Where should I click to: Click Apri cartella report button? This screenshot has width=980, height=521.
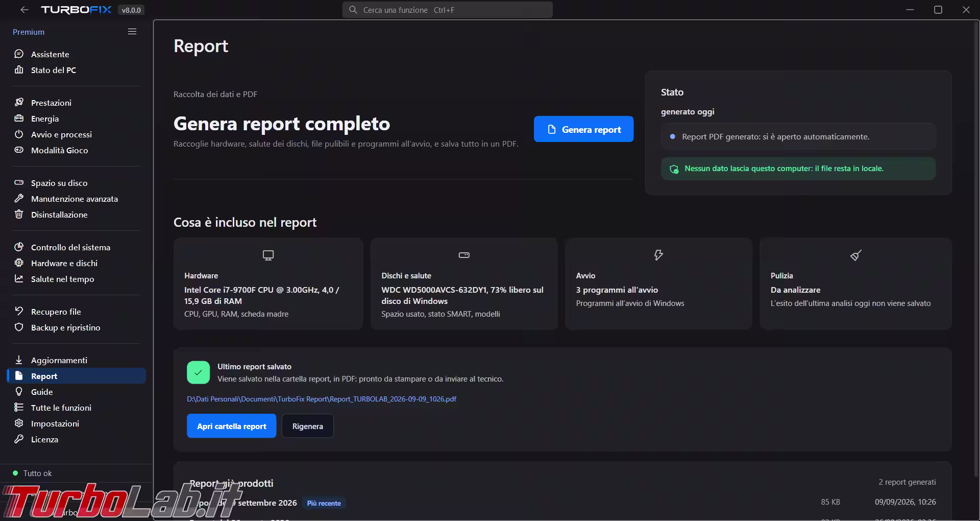coord(232,426)
